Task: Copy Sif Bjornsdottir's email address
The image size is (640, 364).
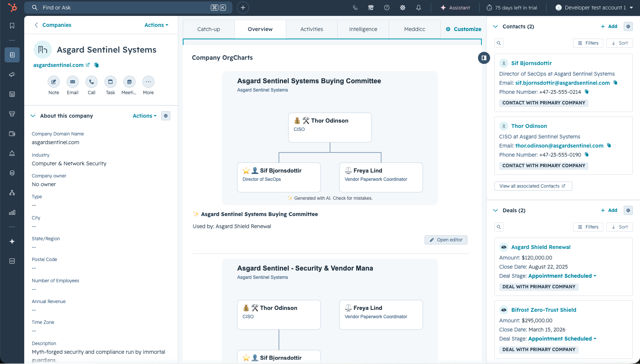Action: [x=615, y=82]
